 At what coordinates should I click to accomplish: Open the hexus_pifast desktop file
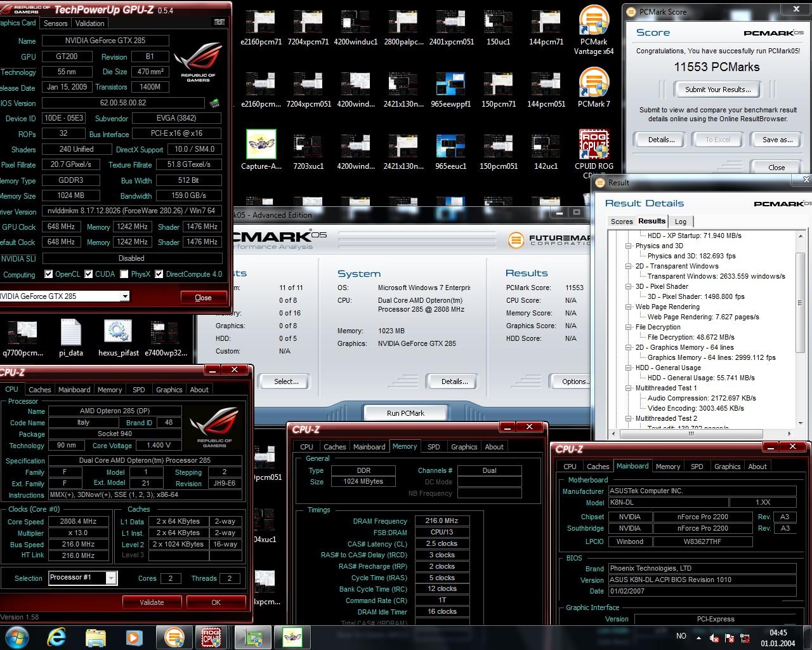[118, 338]
